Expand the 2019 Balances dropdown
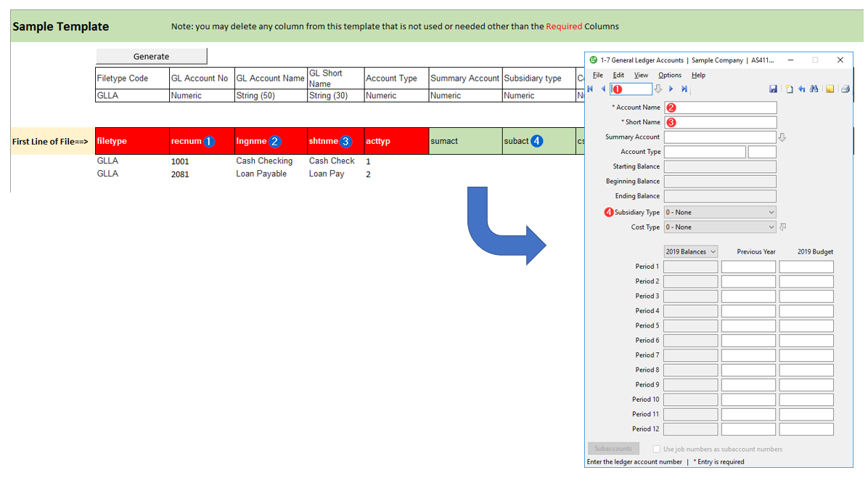Screen dimensions: 868x478 [x=691, y=252]
